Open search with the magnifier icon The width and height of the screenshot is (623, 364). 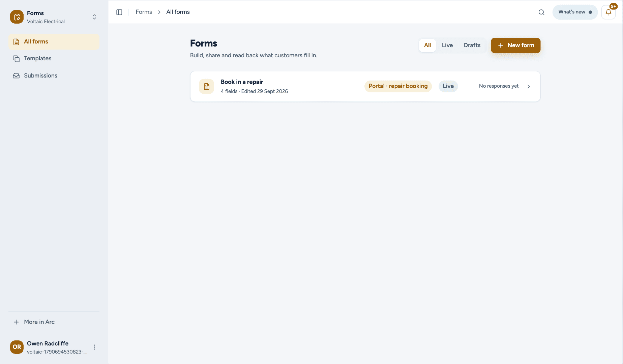[x=541, y=12]
